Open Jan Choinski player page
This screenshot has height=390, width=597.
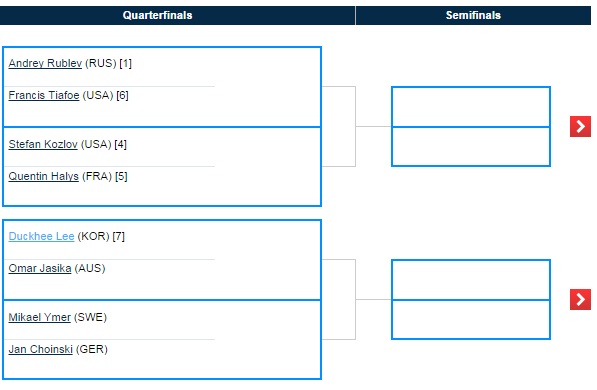40,349
